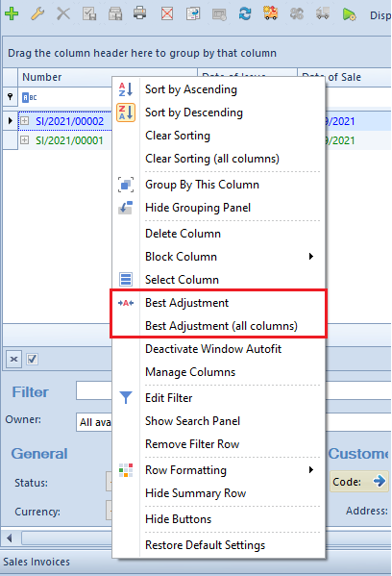Click the gray X Delete icon
The width and height of the screenshot is (392, 576).
pos(63,14)
